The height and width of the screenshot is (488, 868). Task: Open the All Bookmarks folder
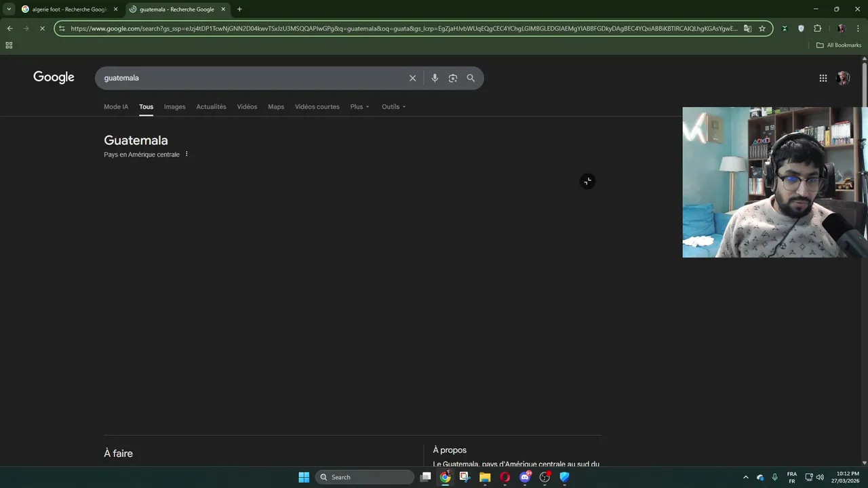coord(839,45)
